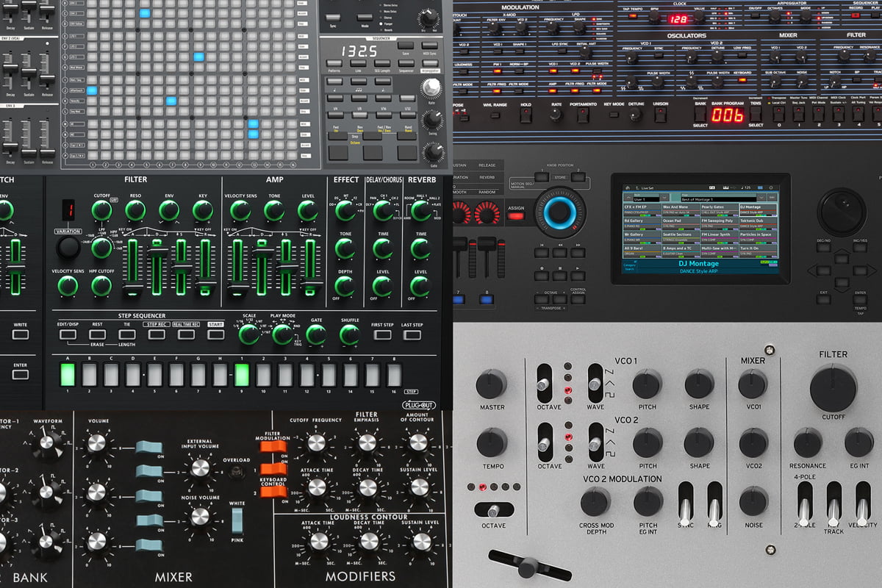The image size is (882, 588).
Task: Click the amp envelope S slider
Action: coord(286,267)
